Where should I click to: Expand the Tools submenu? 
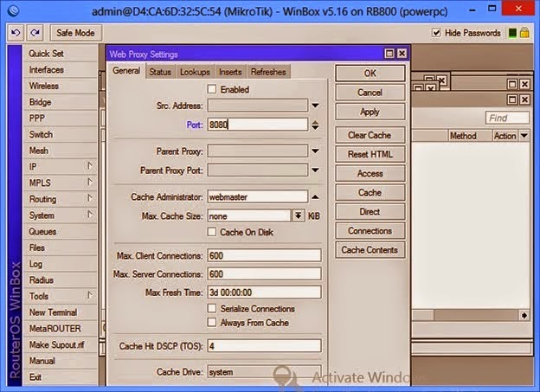[90, 295]
